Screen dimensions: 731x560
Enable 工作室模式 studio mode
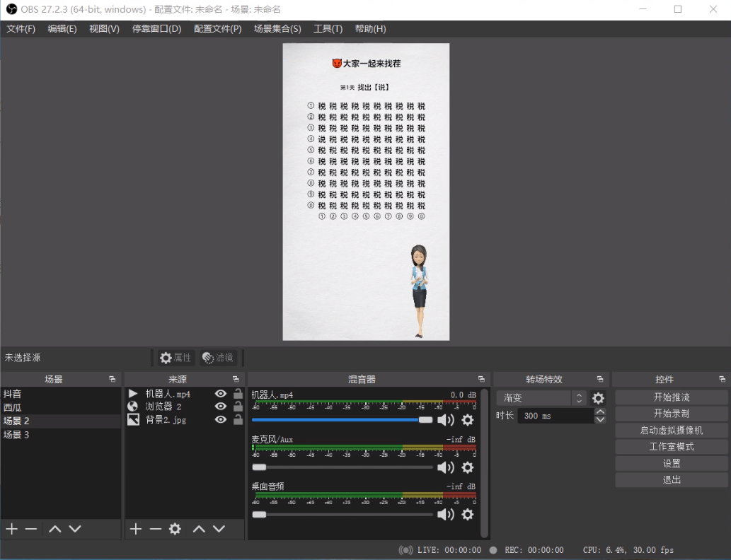point(670,447)
